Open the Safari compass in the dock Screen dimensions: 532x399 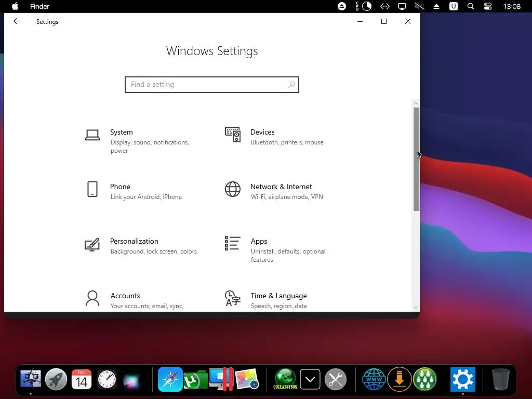coord(170,379)
